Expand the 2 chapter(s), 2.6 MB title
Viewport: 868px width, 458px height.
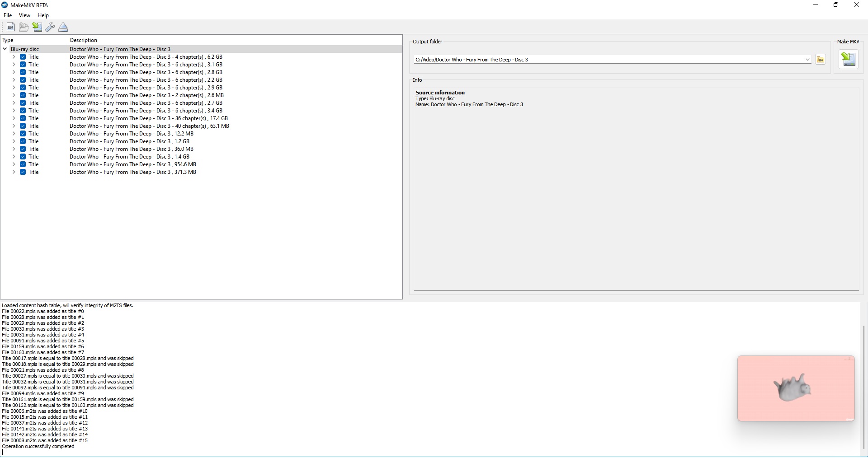click(14, 95)
